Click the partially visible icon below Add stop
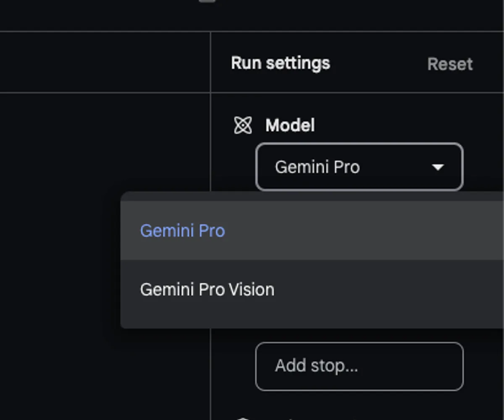504x420 pixels. pyautogui.click(x=243, y=418)
